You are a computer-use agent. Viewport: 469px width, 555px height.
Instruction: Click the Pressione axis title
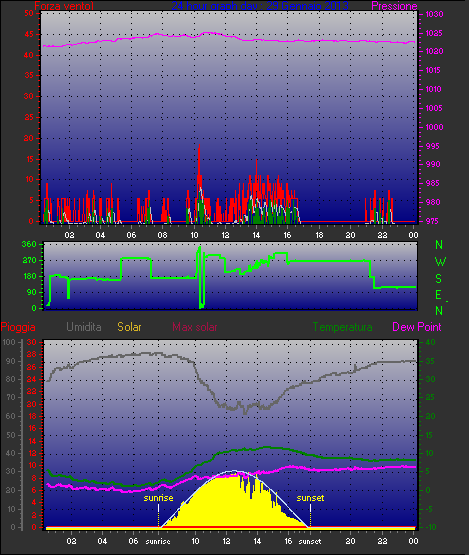click(394, 6)
